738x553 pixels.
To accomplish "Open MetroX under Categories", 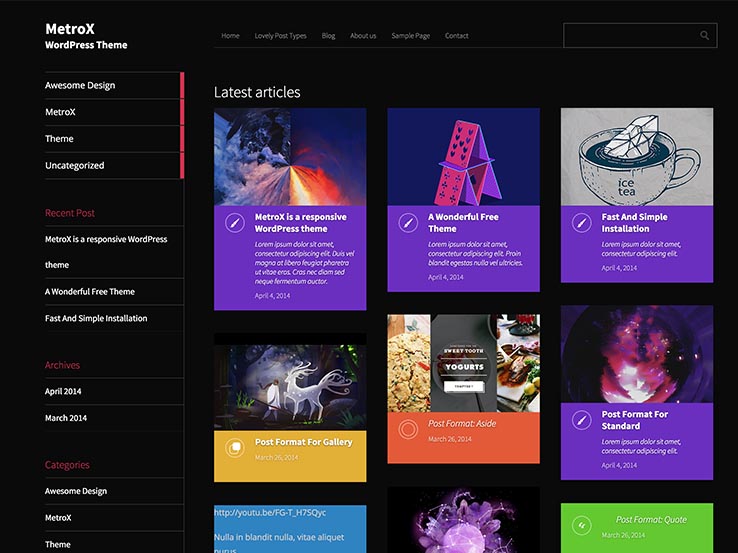I will tap(58, 518).
